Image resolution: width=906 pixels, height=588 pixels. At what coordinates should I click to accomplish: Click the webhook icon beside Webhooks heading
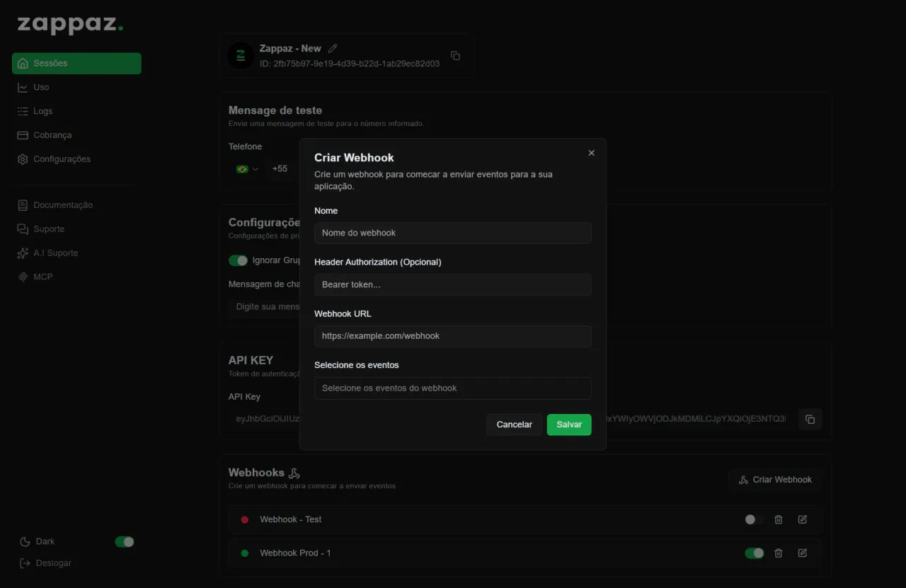pos(294,473)
